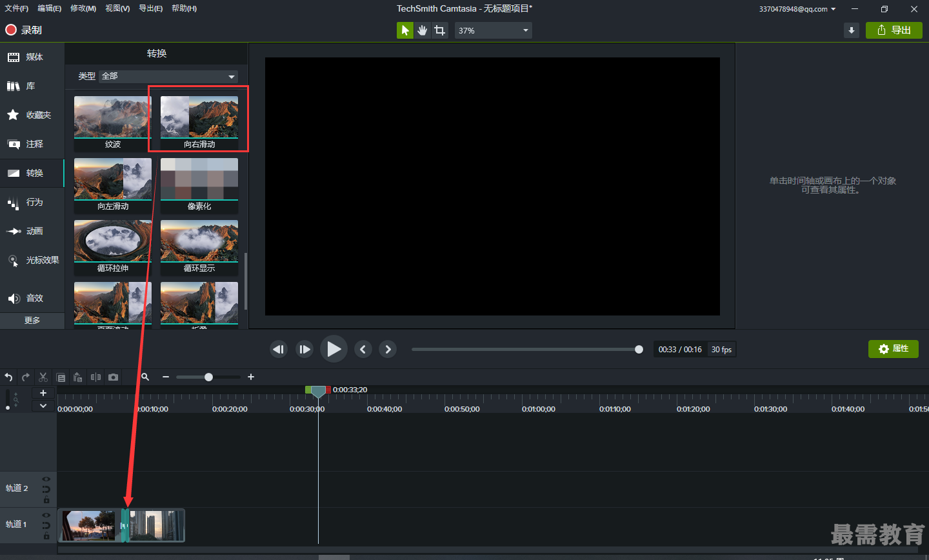Open the 媒体 Media tab
This screenshot has height=560, width=929.
click(x=32, y=57)
